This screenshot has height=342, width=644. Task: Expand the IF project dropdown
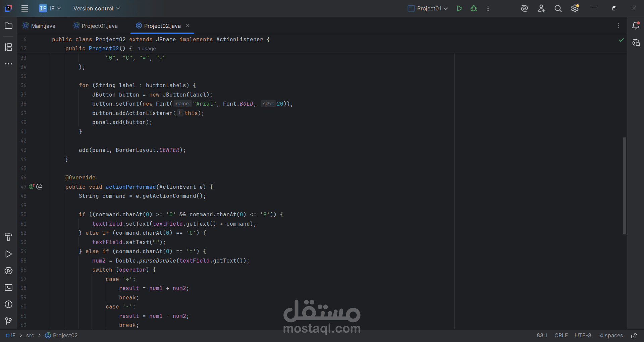[x=50, y=8]
